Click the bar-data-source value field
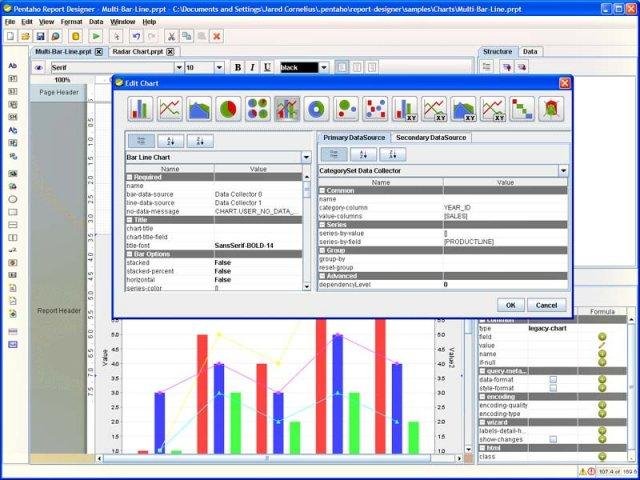The image size is (640, 480). [x=258, y=194]
